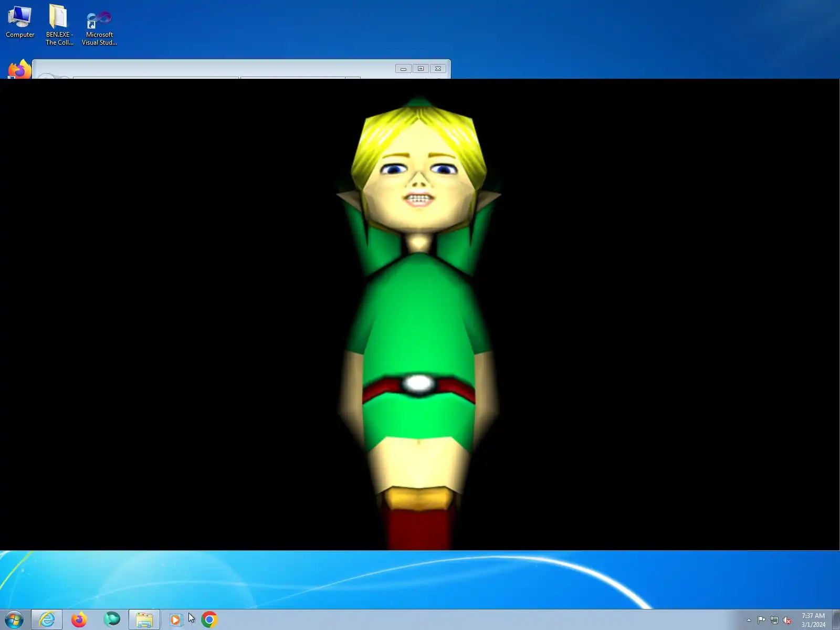Launch Internet Explorer from the taskbar
Screen dimensions: 840x630
click(47, 619)
